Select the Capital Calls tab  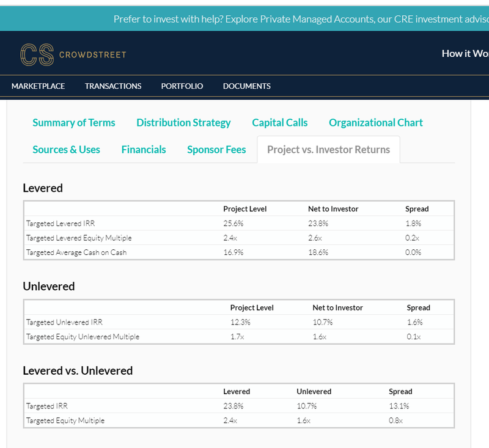pyautogui.click(x=280, y=122)
